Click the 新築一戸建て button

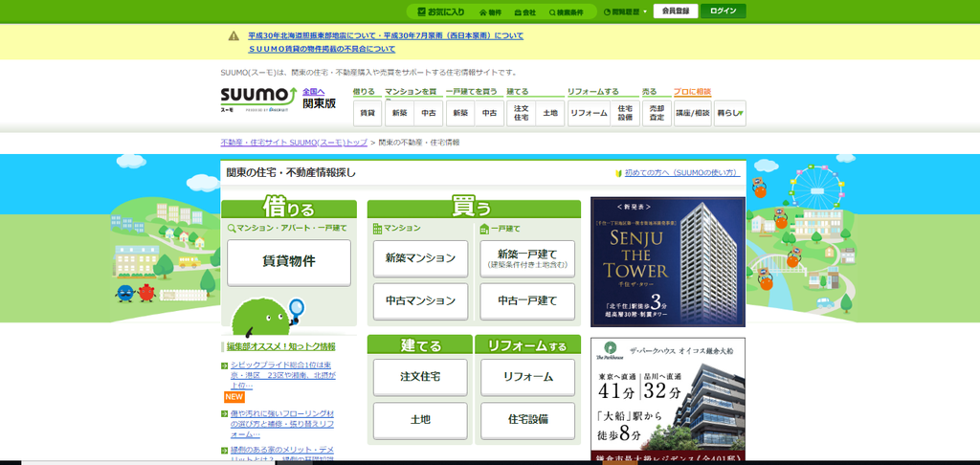click(527, 258)
